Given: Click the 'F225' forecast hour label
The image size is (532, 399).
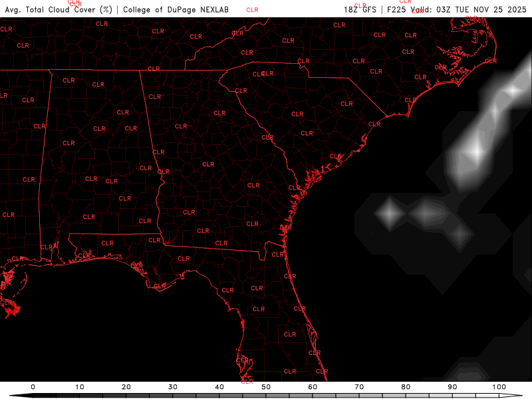Looking at the screenshot, I should tap(396, 9).
